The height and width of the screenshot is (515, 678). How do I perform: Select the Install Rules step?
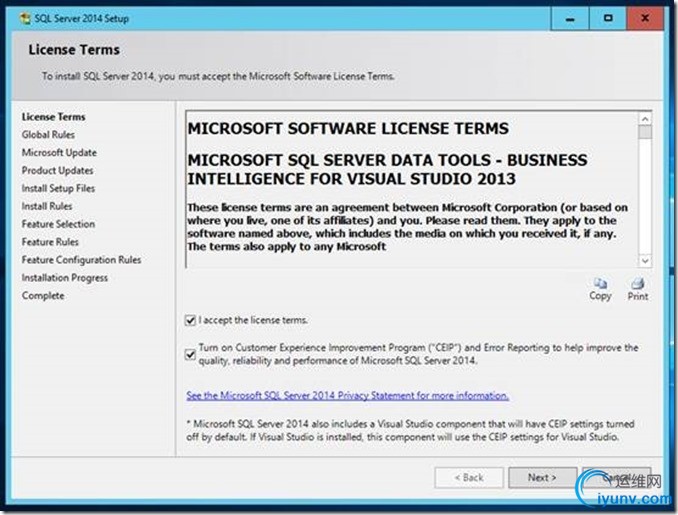point(47,206)
